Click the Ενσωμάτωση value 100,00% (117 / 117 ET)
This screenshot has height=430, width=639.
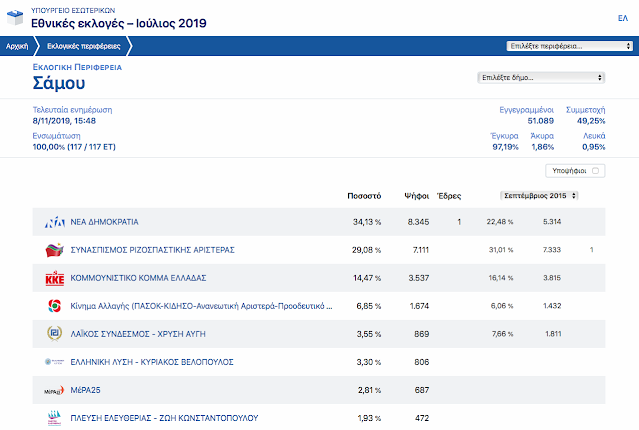(x=74, y=147)
